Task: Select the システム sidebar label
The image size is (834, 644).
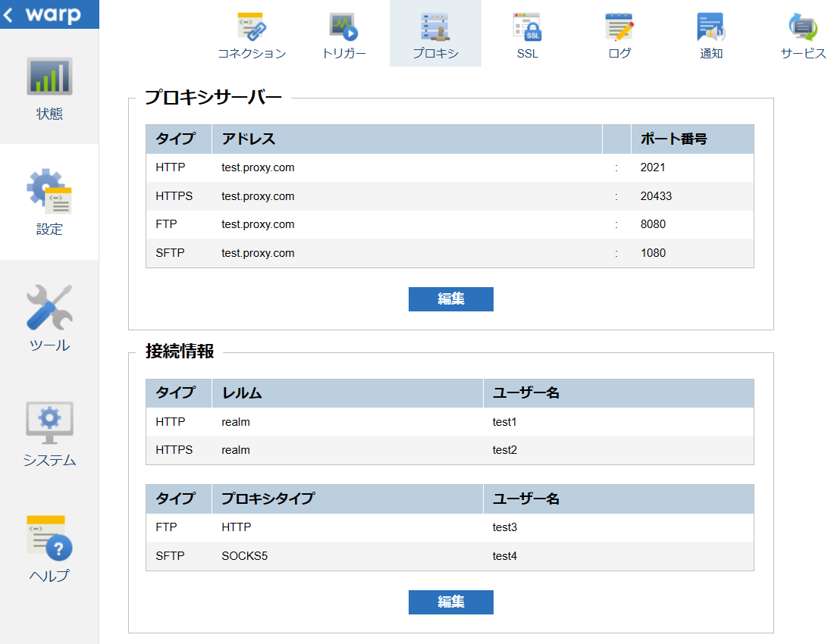Action: coord(49,460)
